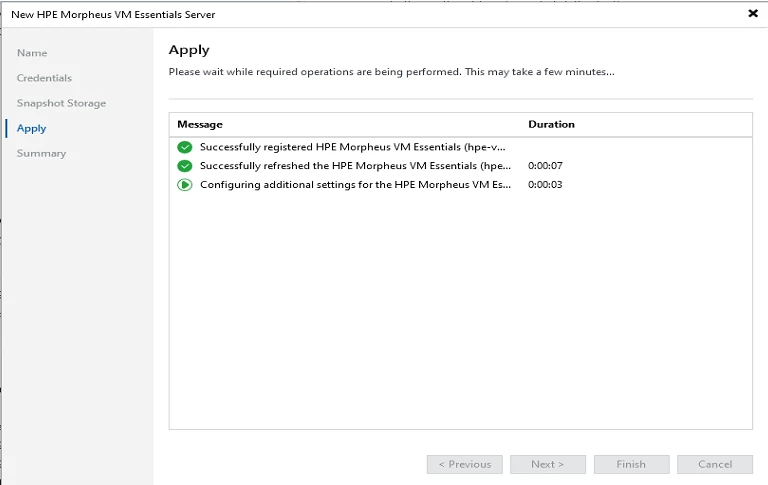This screenshot has height=485, width=768.
Task: Close the New HPE Morpheus VM Essentials Server dialog
Action: pos(752,14)
